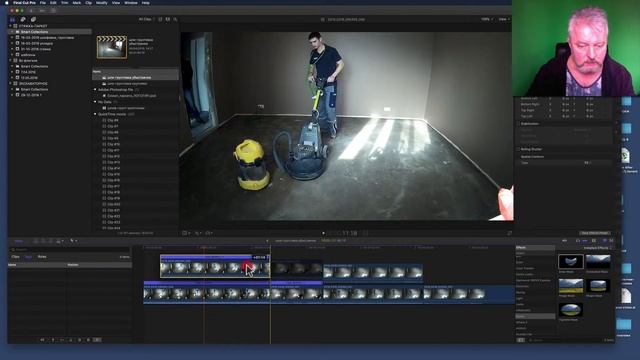Open the Select tool dropdown in timeline
Screen dimensions: 640x360
click(x=73, y=241)
